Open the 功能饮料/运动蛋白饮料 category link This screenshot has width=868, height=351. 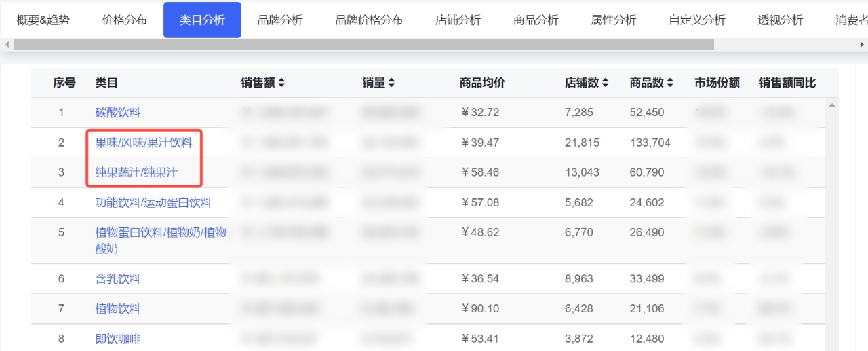(x=153, y=202)
